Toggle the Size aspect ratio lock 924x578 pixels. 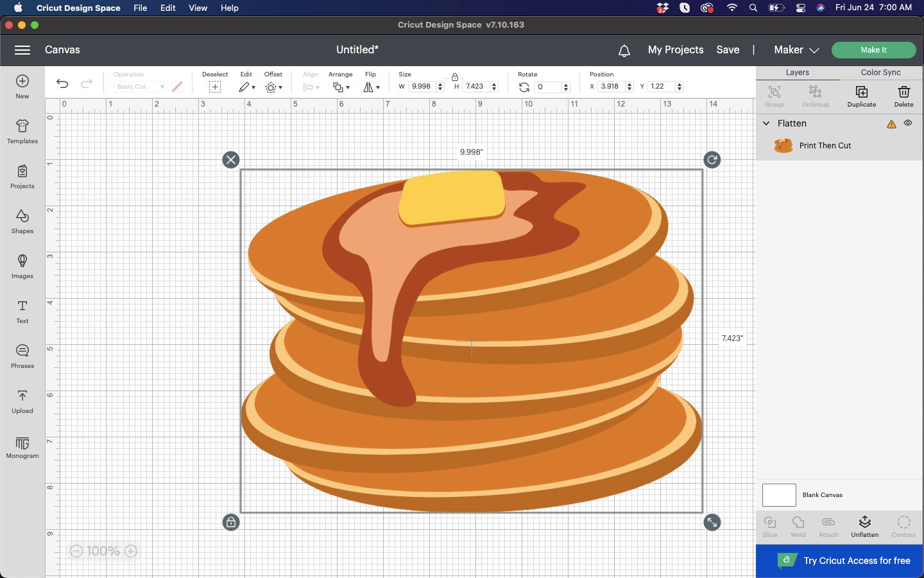coord(455,76)
